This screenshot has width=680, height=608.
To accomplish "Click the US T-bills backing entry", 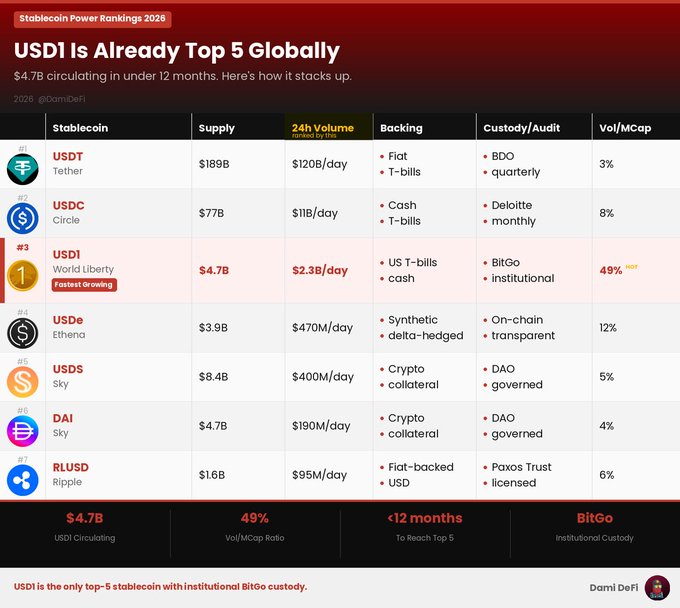I will point(412,262).
